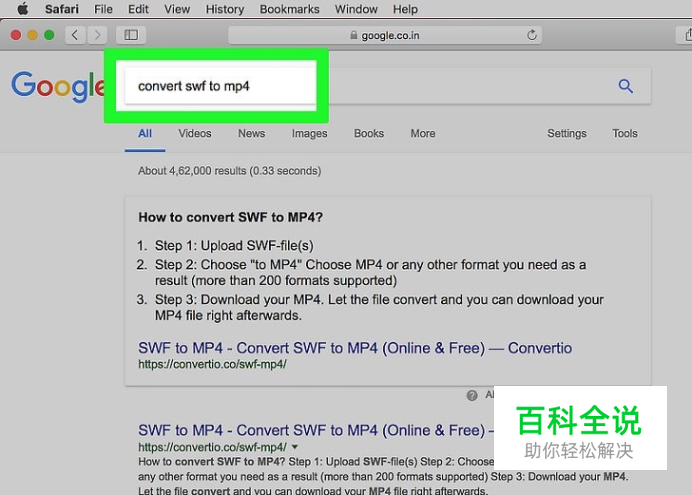Click the featured snippet convertio.co/swf-mp4 URL
The image size is (692, 495).
pyautogui.click(x=212, y=364)
